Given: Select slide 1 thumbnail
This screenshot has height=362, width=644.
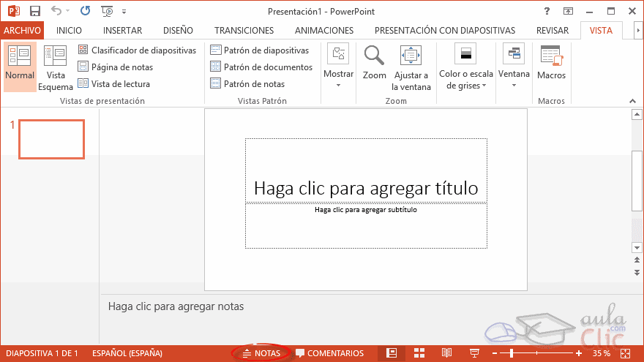Looking at the screenshot, I should click(51, 139).
